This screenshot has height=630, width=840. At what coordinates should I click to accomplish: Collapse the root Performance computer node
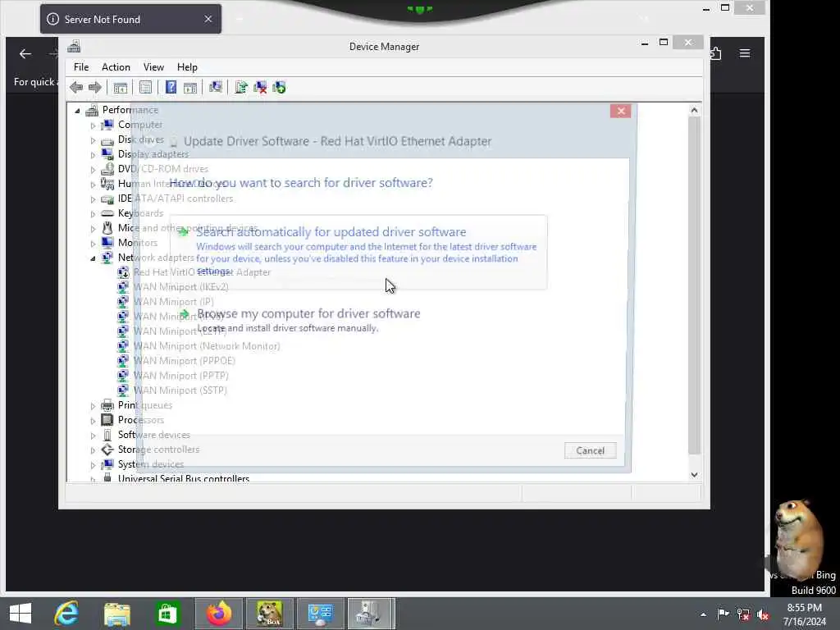[78, 111]
